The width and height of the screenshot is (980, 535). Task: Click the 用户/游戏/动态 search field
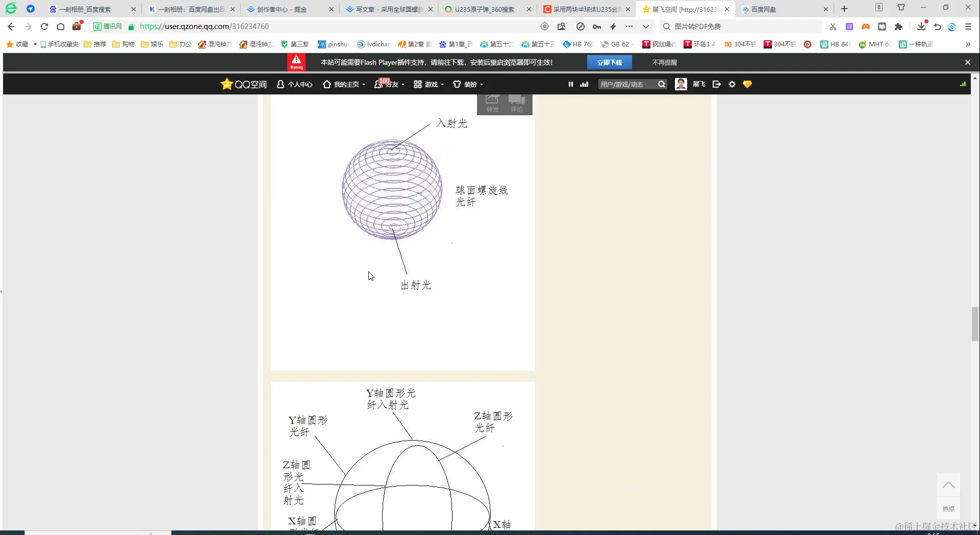pos(626,84)
